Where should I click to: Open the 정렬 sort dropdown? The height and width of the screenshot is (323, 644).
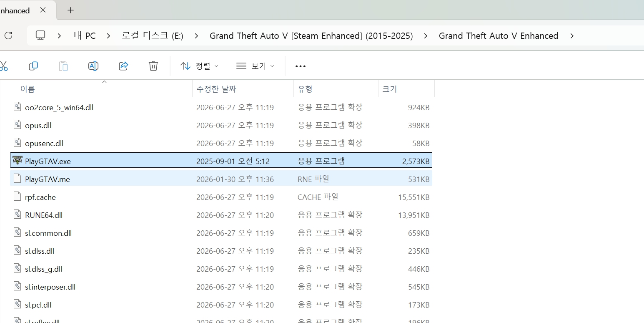(199, 66)
